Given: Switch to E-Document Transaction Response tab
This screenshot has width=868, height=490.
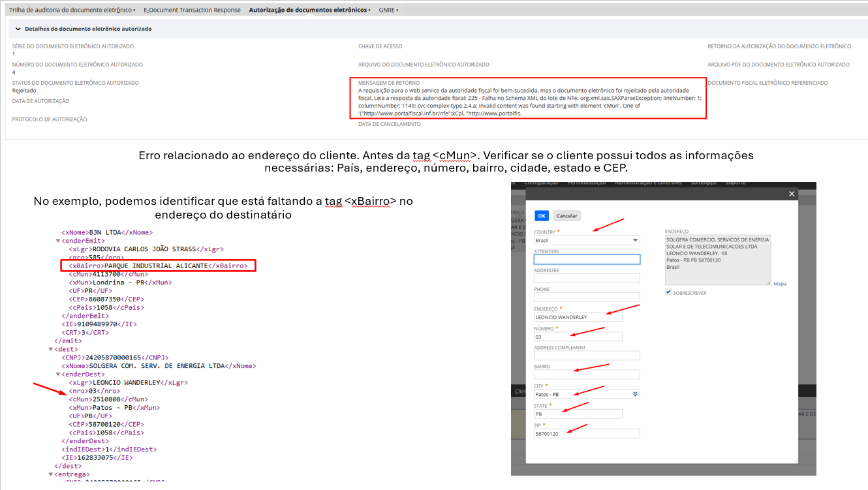Looking at the screenshot, I should [x=192, y=10].
